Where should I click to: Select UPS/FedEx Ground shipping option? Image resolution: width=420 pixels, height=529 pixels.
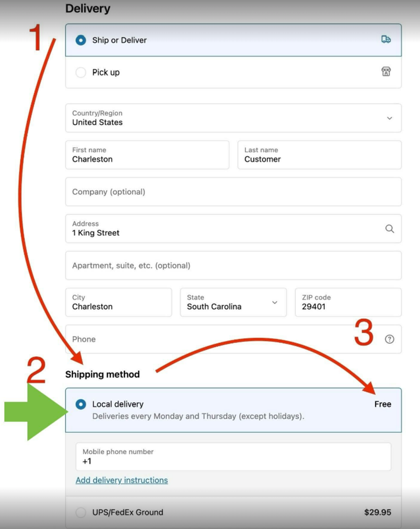point(81,512)
